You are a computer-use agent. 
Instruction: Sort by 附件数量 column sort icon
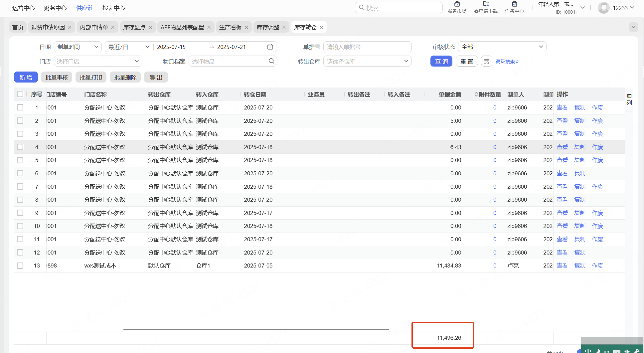point(476,94)
